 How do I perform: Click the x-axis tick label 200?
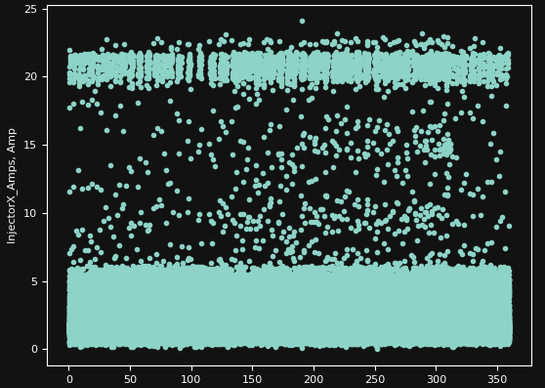pos(314,379)
